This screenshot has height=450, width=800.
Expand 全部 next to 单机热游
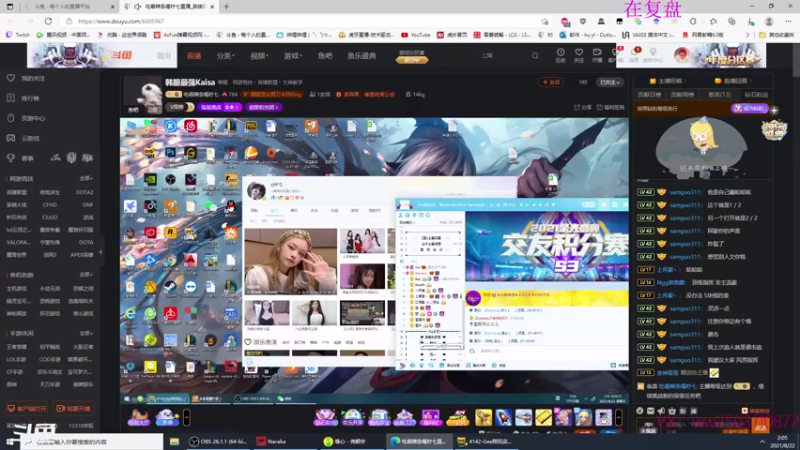point(86,274)
